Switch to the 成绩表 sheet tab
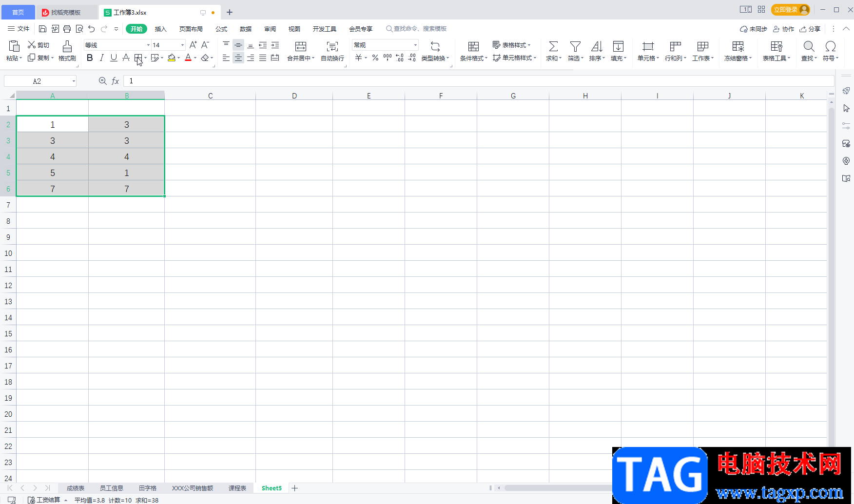This screenshot has height=504, width=854. click(x=76, y=488)
